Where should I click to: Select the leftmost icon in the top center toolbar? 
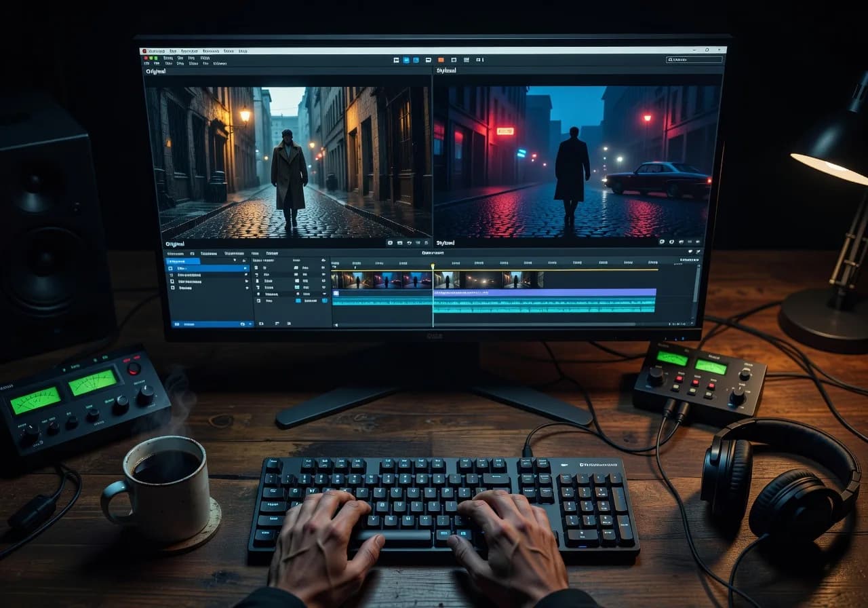click(396, 60)
